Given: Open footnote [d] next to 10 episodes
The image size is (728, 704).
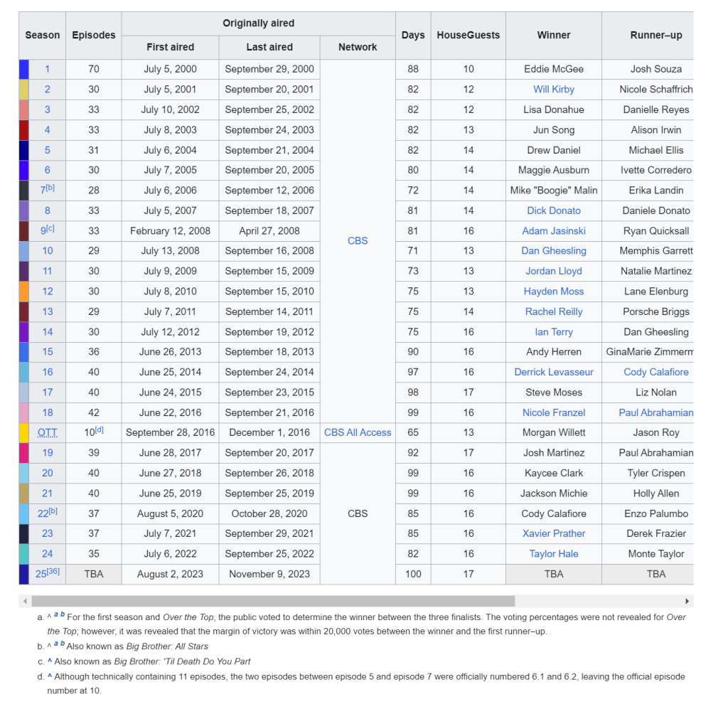Looking at the screenshot, I should tap(99, 430).
